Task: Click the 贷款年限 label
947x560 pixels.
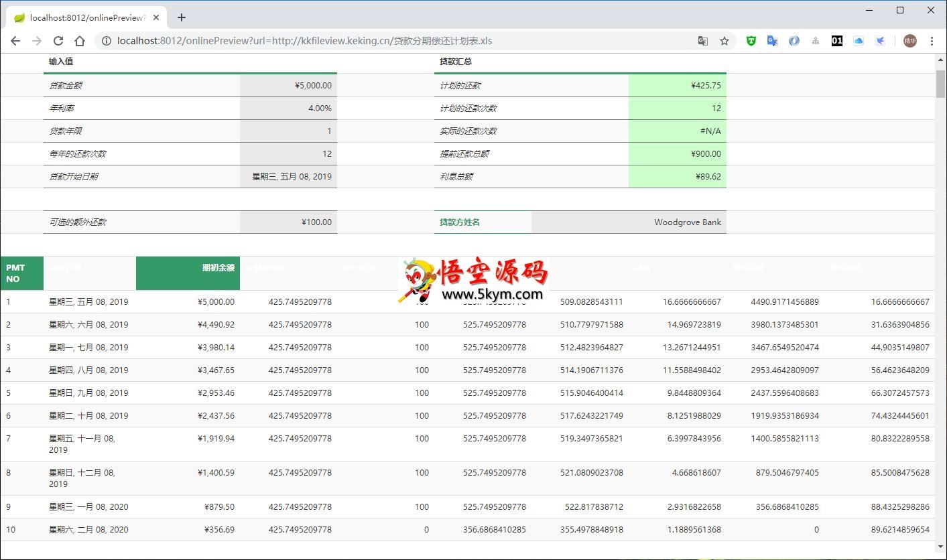Action: coord(66,131)
